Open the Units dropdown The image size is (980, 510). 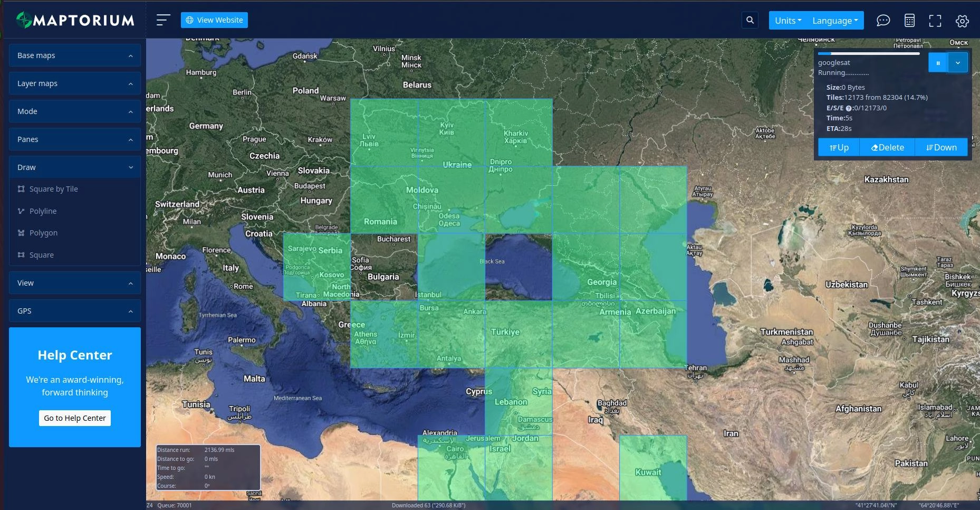pos(788,21)
